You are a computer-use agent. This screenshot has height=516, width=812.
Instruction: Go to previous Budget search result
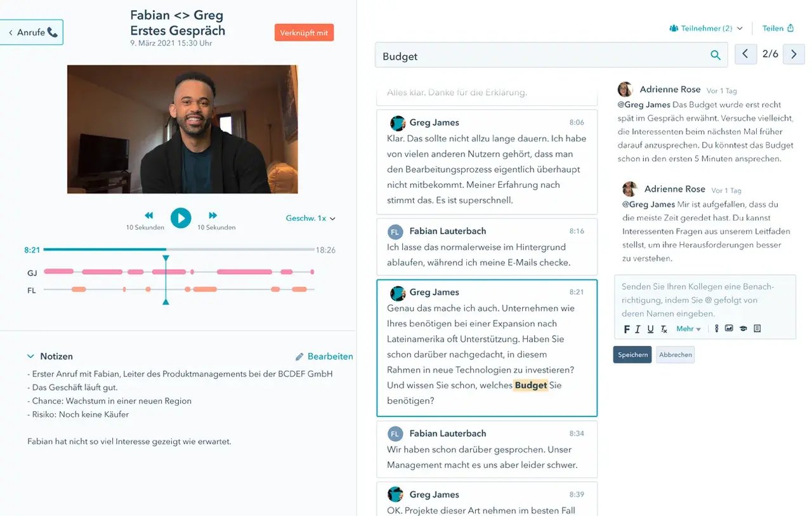745,54
